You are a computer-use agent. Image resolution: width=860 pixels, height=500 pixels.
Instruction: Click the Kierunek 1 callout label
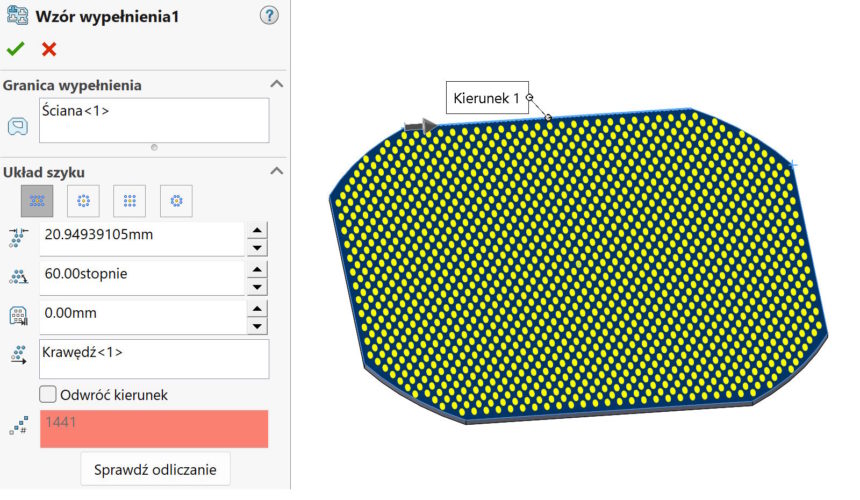click(486, 98)
